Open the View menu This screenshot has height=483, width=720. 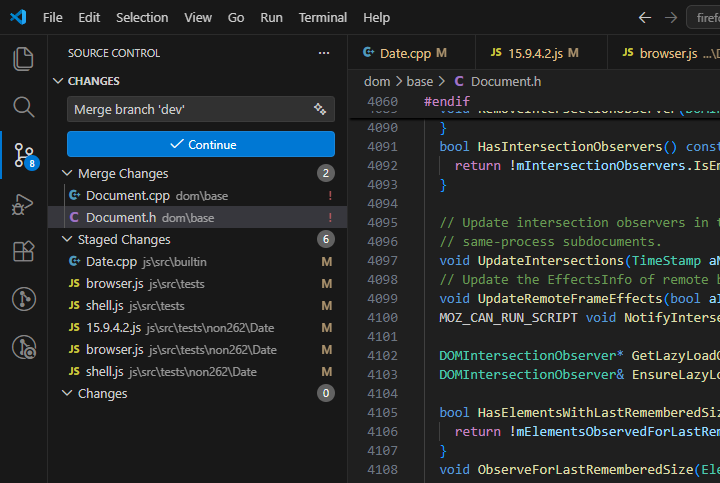pos(198,17)
